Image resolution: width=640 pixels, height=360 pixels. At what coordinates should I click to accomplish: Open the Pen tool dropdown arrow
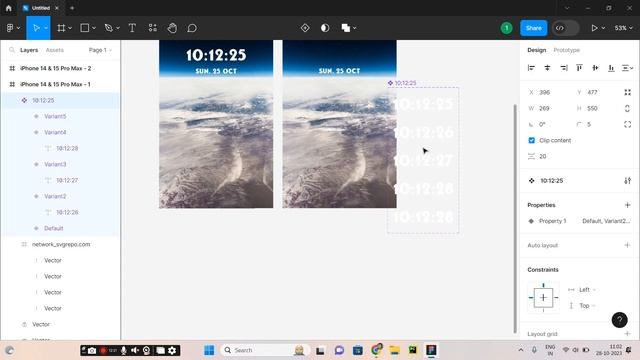click(x=118, y=28)
